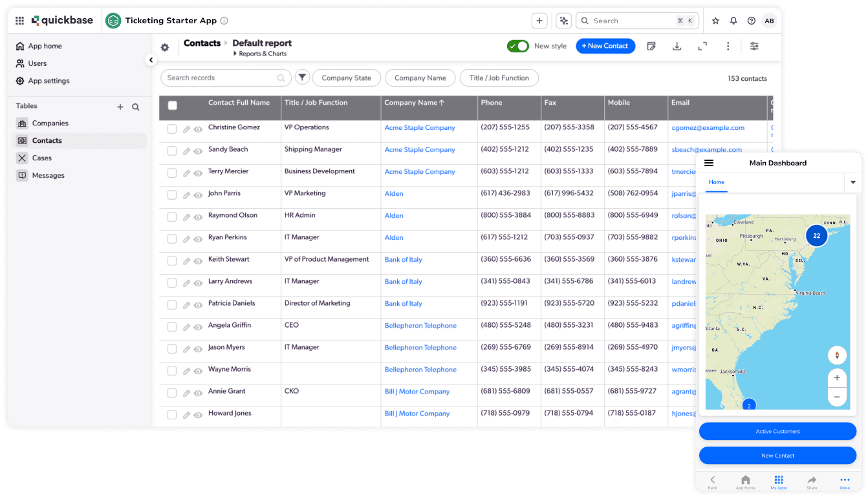The height and width of the screenshot is (497, 868).
Task: Open favorites star icon
Action: tap(715, 21)
